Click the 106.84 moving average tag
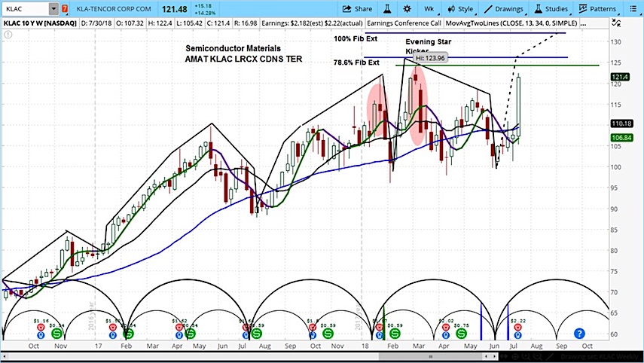The width and height of the screenshot is (644, 363). (621, 138)
